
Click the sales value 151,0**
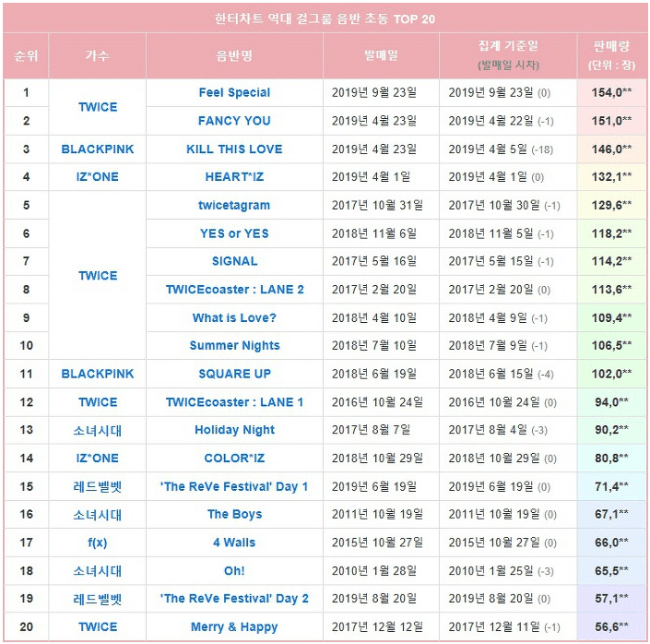point(612,121)
